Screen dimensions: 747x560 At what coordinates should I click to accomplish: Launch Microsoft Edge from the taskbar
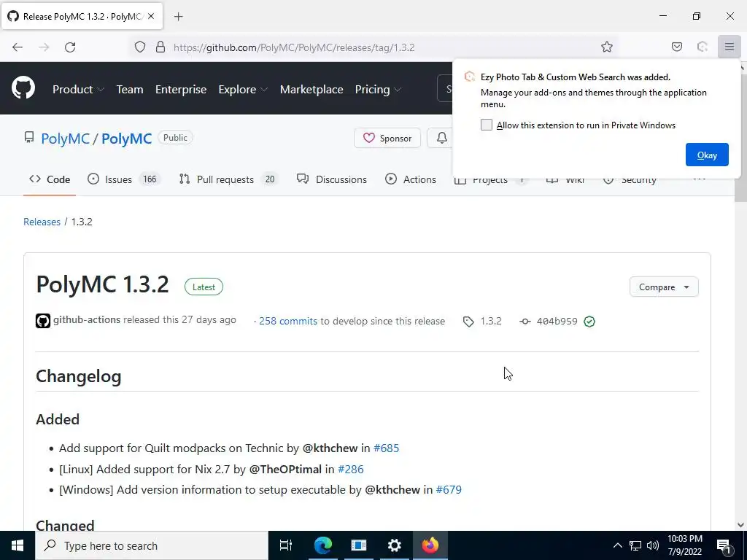pos(322,545)
